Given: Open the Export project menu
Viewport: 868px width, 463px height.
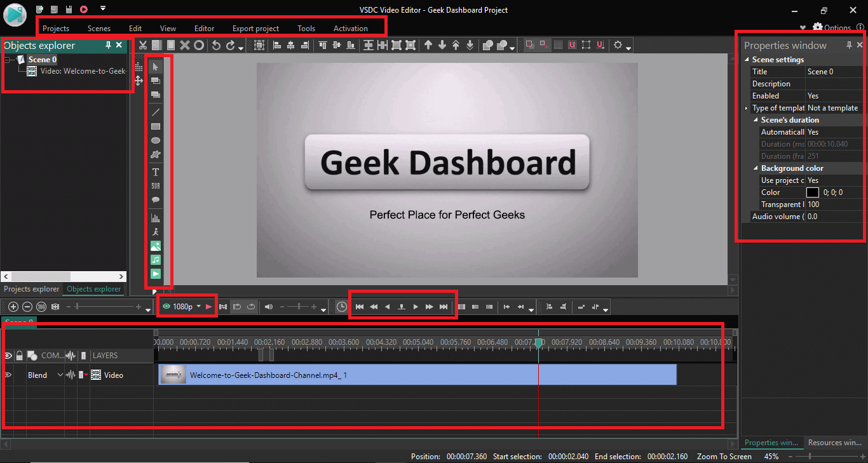Looking at the screenshot, I should (255, 28).
